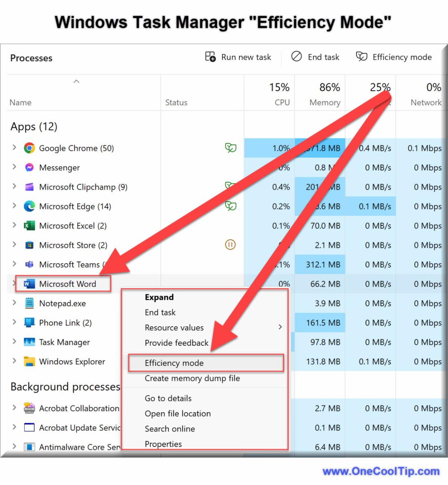The image size is (448, 485).
Task: Click the Google Chrome app icon
Action: [29, 148]
